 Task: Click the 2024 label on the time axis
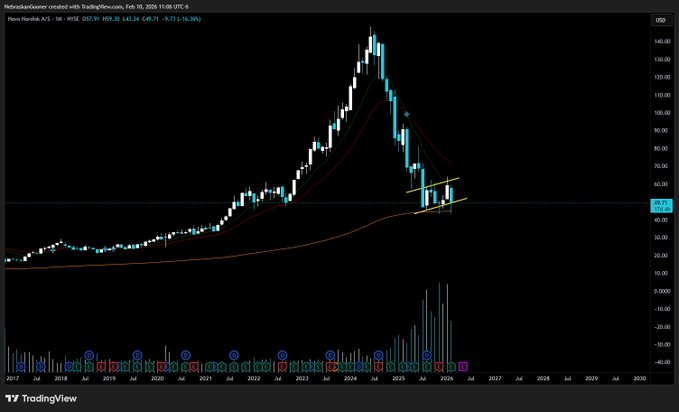pyautogui.click(x=350, y=379)
